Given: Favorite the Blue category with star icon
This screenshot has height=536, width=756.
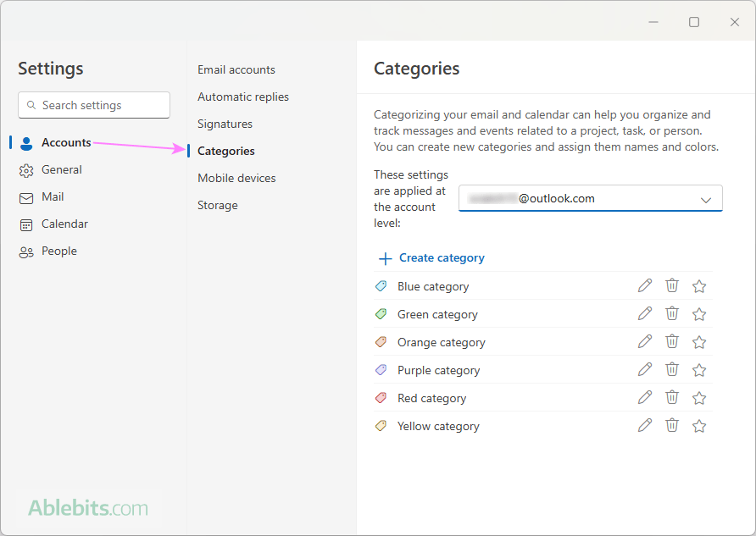Looking at the screenshot, I should (699, 286).
